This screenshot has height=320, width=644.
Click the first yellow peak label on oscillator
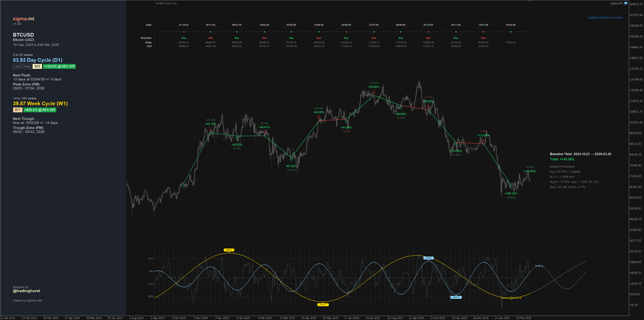229,250
